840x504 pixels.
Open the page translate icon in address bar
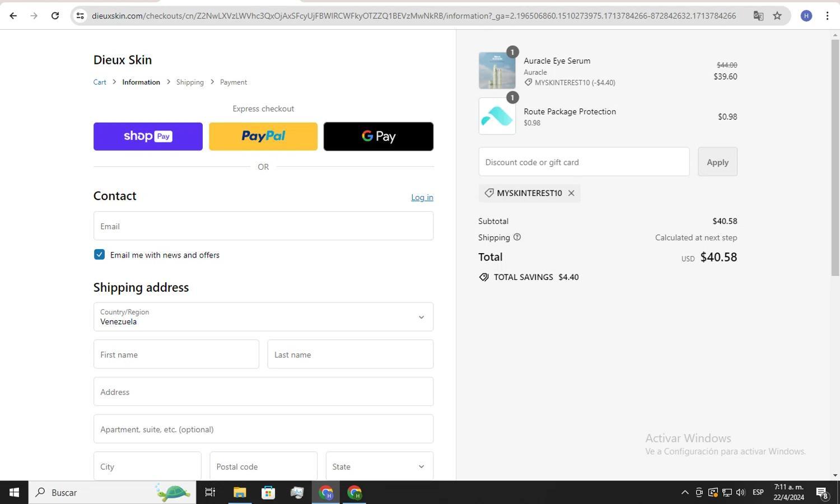click(758, 15)
